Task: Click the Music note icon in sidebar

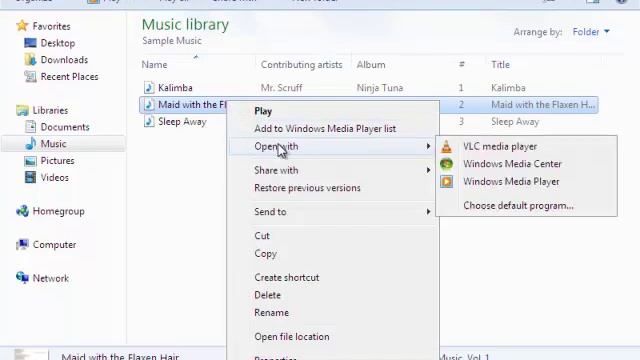Action: (30, 144)
